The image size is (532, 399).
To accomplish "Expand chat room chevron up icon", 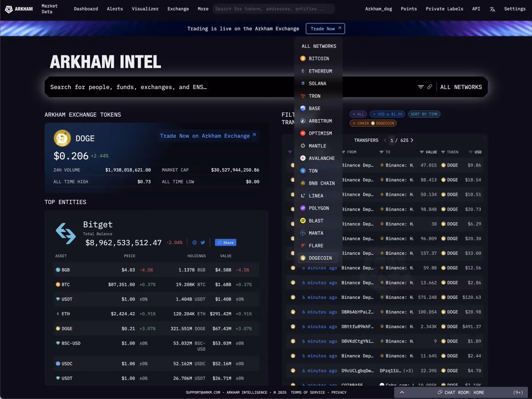I will (402, 392).
